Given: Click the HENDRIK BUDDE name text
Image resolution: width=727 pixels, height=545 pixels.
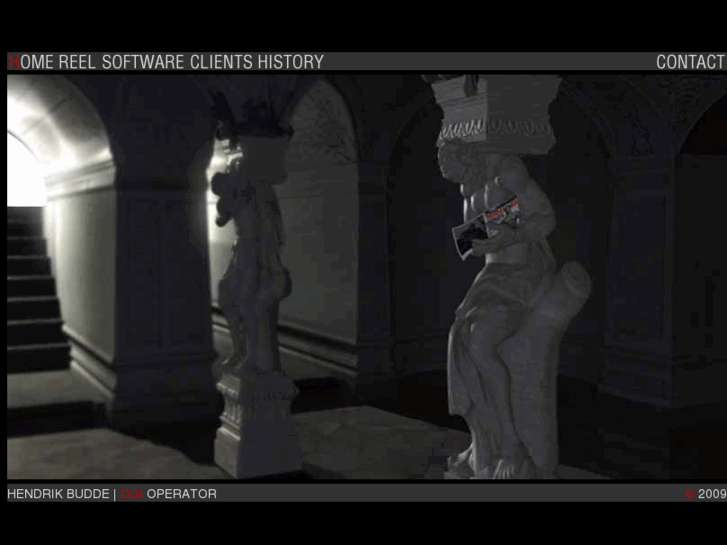Looking at the screenshot, I should pos(58,494).
